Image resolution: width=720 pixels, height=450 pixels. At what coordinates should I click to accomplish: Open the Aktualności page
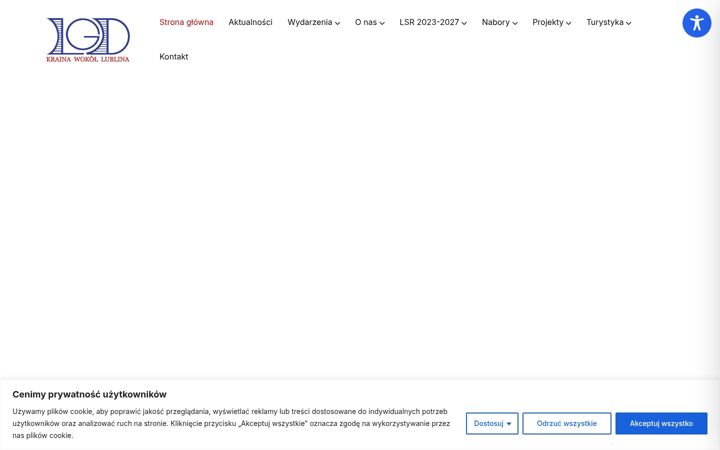pos(250,22)
